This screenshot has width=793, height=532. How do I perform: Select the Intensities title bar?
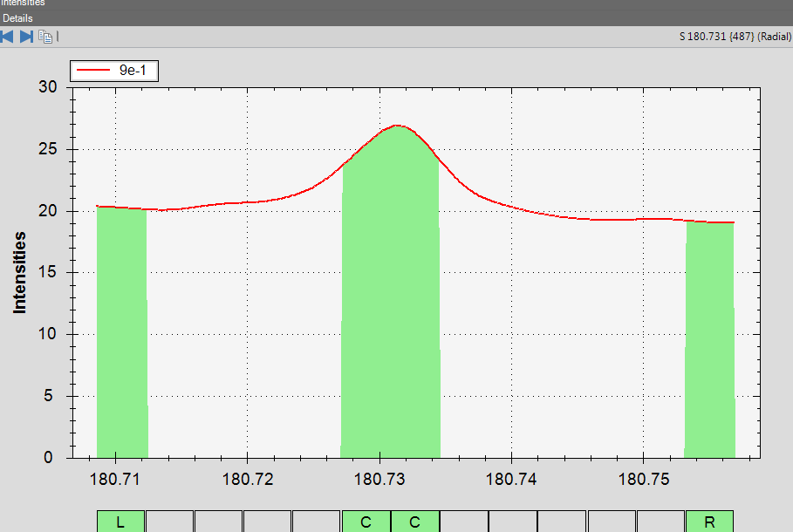23,3
